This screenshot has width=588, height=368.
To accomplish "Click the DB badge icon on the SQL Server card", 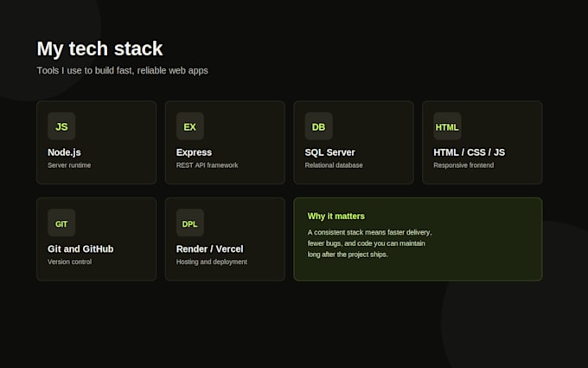I will point(319,126).
